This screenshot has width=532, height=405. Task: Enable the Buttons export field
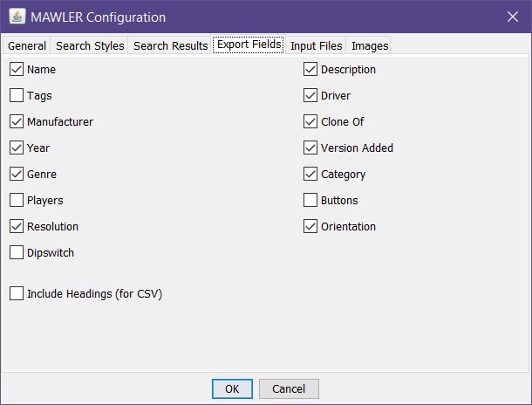tap(310, 201)
